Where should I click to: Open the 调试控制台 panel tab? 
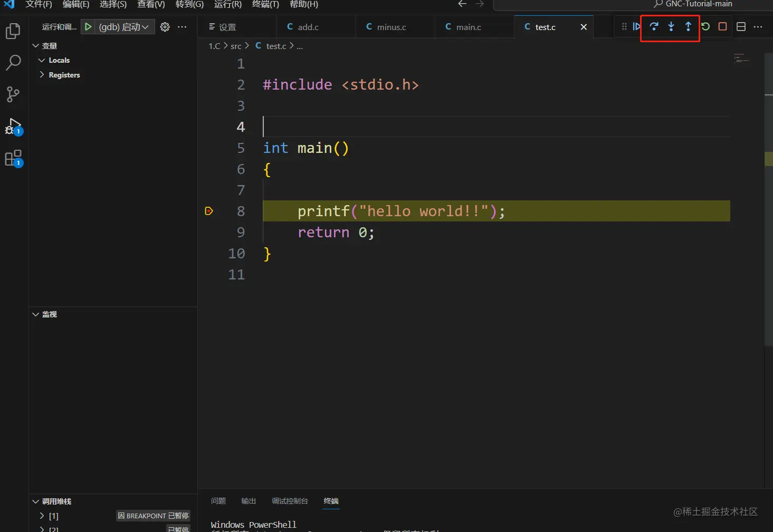290,501
